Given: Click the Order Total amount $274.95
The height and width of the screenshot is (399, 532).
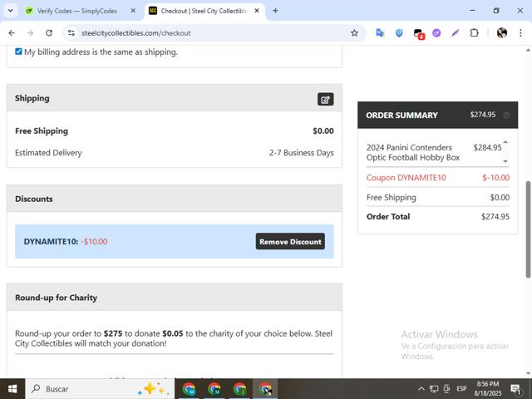Looking at the screenshot, I should click(x=495, y=216).
